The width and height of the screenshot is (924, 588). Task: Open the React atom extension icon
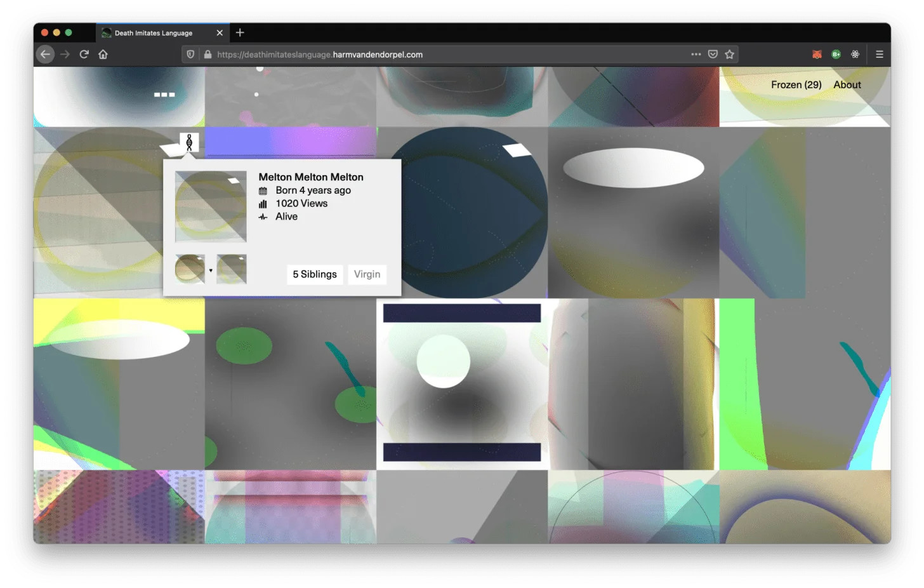855,55
